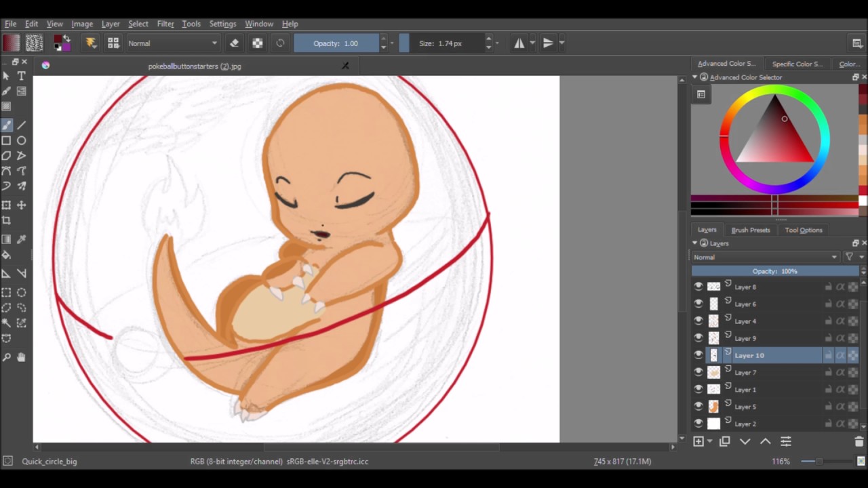The image size is (868, 488).
Task: Open the brush settings editor
Action: [91, 43]
